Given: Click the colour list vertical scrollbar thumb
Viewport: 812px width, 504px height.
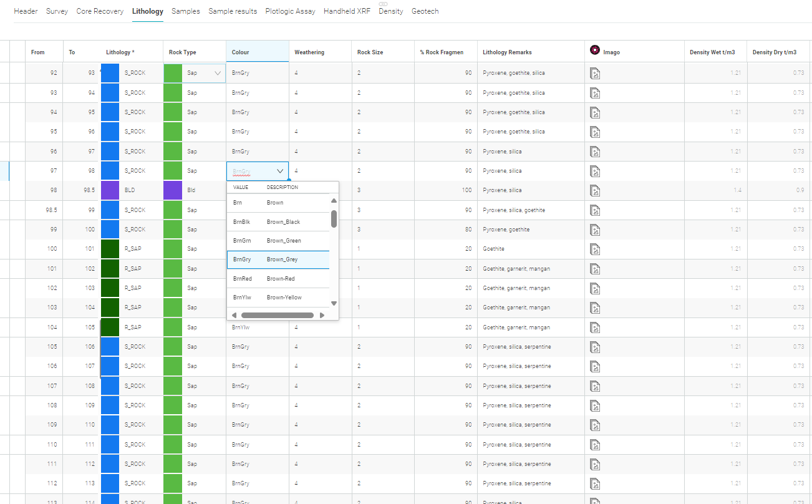Looking at the screenshot, I should click(x=334, y=218).
